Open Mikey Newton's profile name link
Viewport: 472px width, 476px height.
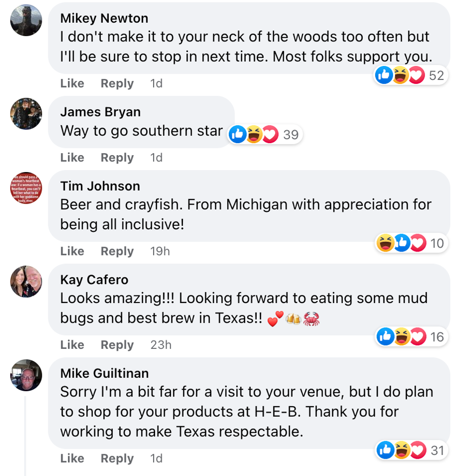pyautogui.click(x=104, y=18)
